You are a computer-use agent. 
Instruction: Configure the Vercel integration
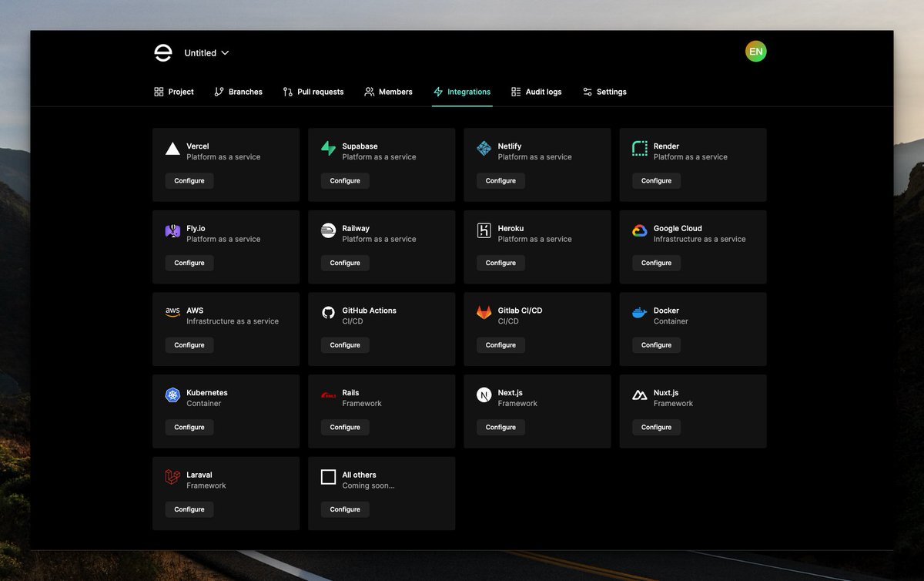coord(189,181)
